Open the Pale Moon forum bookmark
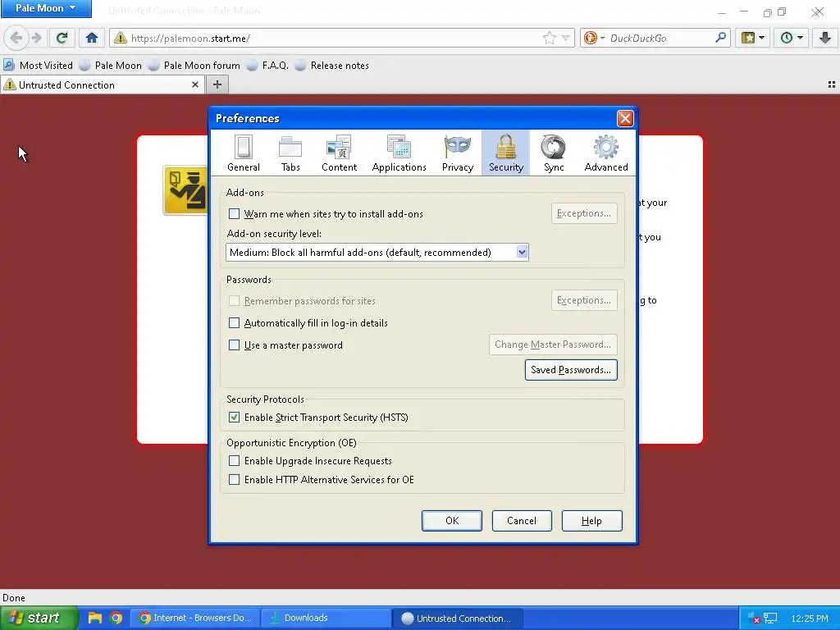 194,66
